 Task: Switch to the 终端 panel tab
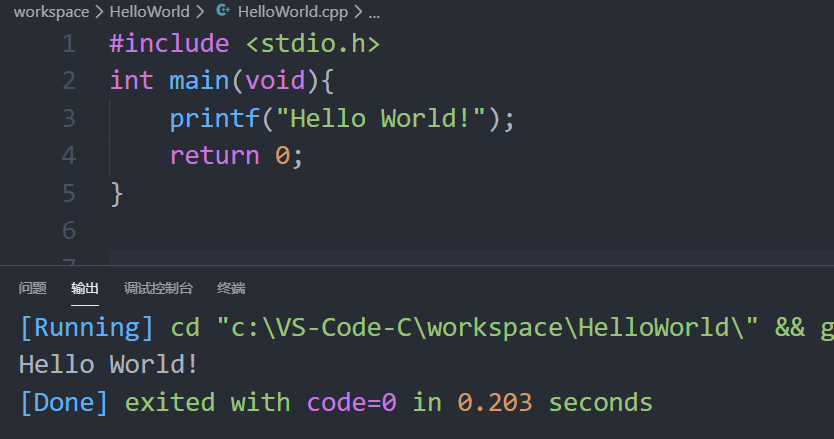[231, 288]
